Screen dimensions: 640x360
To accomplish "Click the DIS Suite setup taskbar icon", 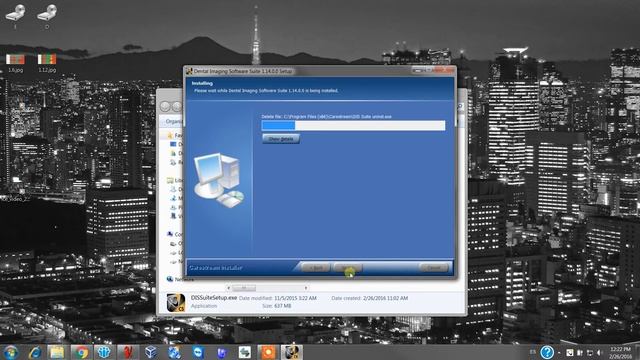I will pyautogui.click(x=291, y=352).
